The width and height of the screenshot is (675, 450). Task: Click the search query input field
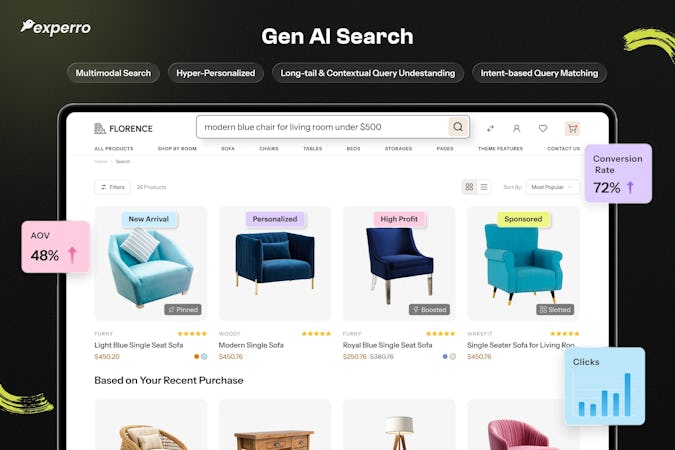322,127
